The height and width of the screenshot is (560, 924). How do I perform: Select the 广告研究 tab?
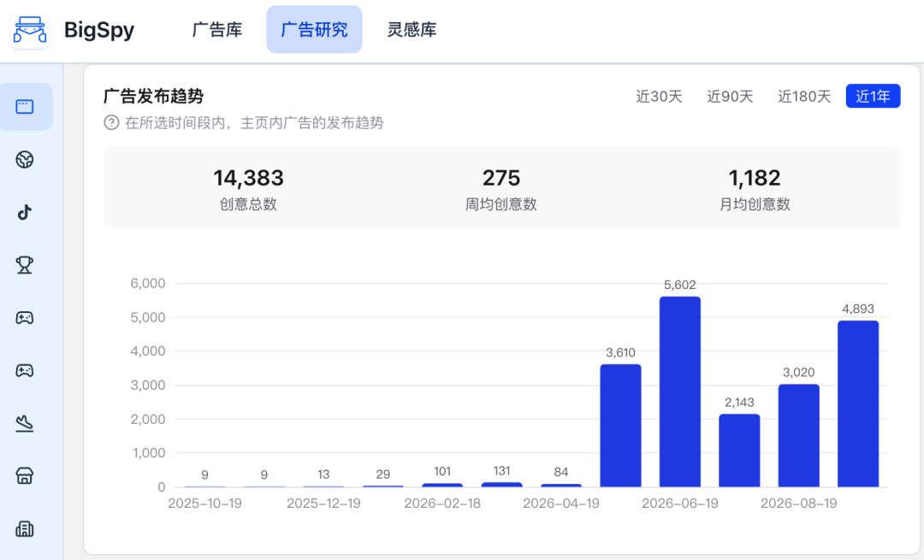(314, 29)
